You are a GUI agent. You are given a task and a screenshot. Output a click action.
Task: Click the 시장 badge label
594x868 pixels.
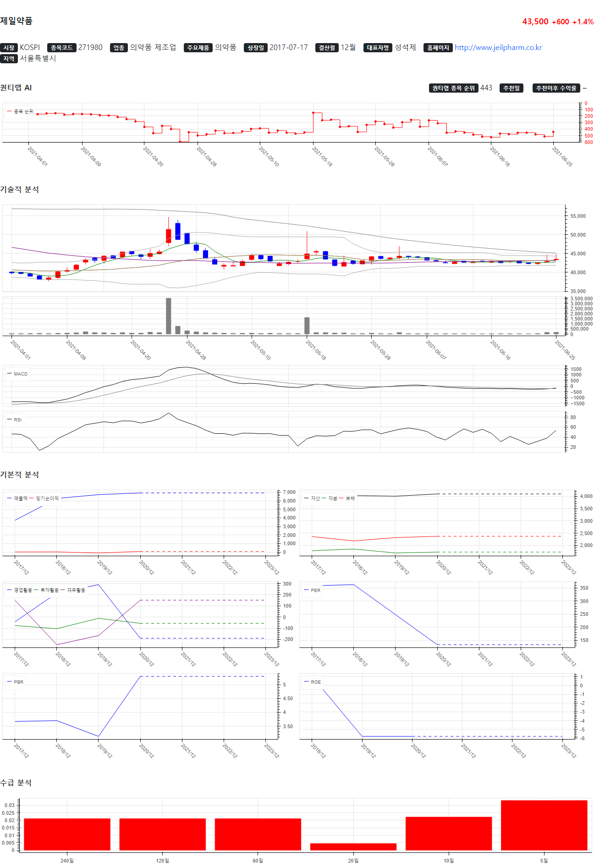coord(9,48)
